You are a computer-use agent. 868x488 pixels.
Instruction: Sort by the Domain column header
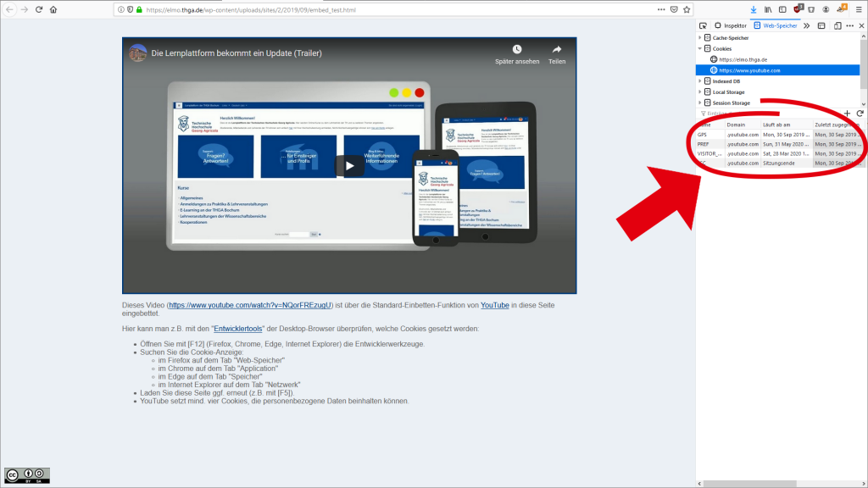(743, 125)
